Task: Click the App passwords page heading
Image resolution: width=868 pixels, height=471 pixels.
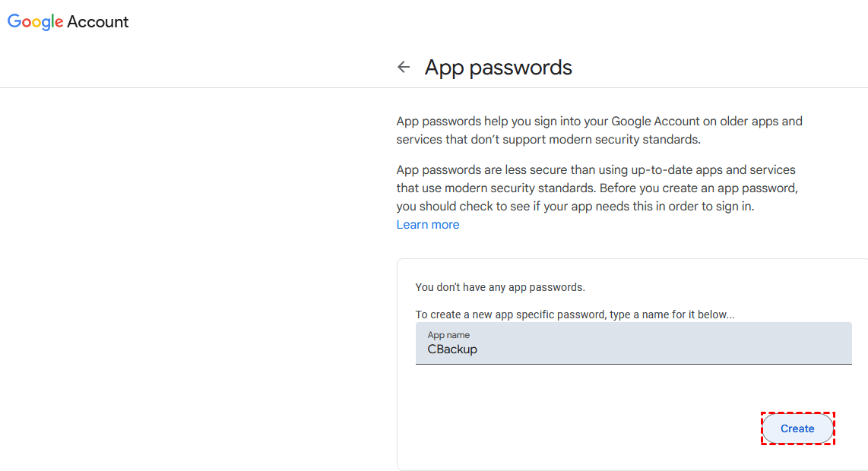Action: 498,67
